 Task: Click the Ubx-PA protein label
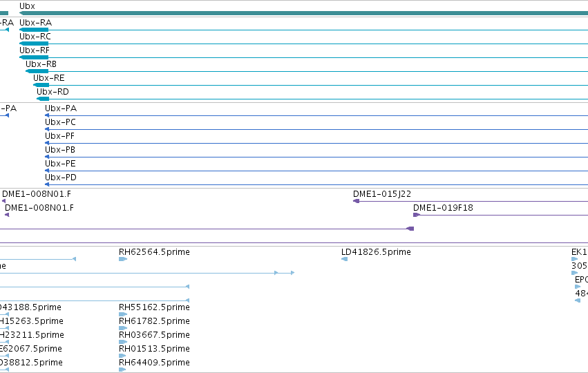click(x=61, y=108)
